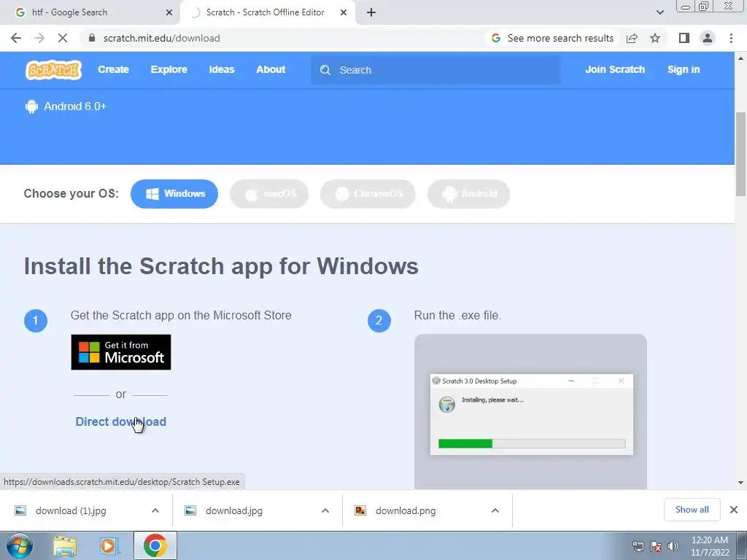Click the padlock site info icon
Image resolution: width=747 pixels, height=560 pixels.
point(92,38)
